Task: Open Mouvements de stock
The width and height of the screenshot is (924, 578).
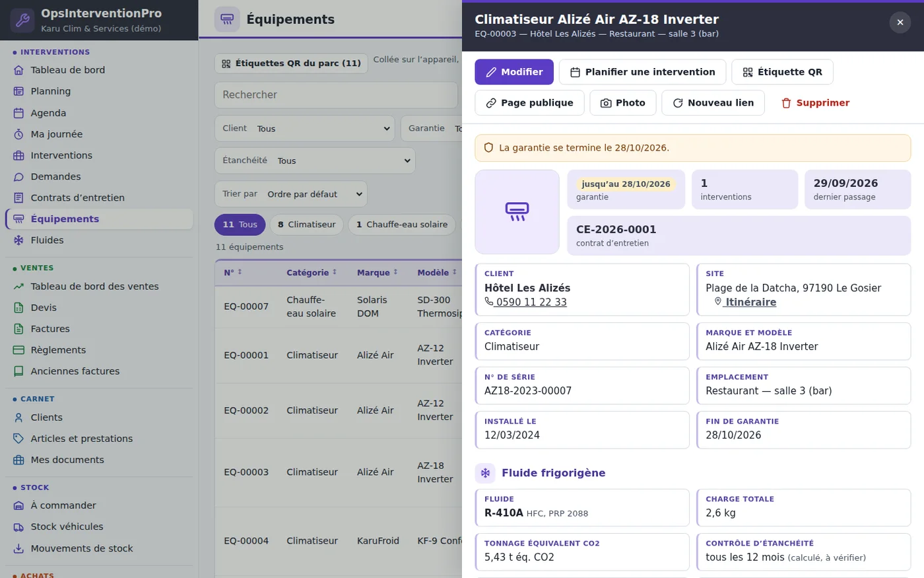Action: point(99,548)
